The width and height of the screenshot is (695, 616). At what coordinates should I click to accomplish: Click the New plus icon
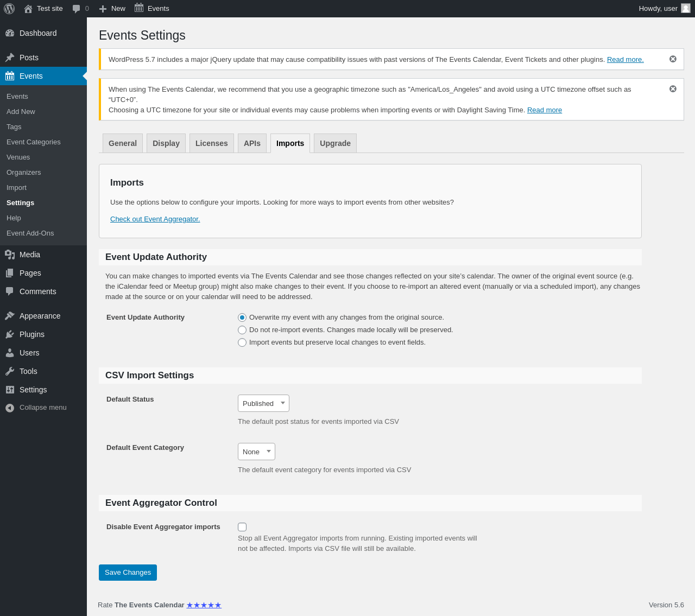103,9
